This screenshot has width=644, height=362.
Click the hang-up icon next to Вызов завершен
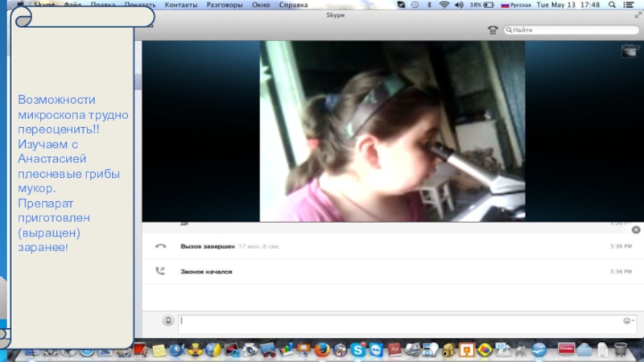pos(160,246)
